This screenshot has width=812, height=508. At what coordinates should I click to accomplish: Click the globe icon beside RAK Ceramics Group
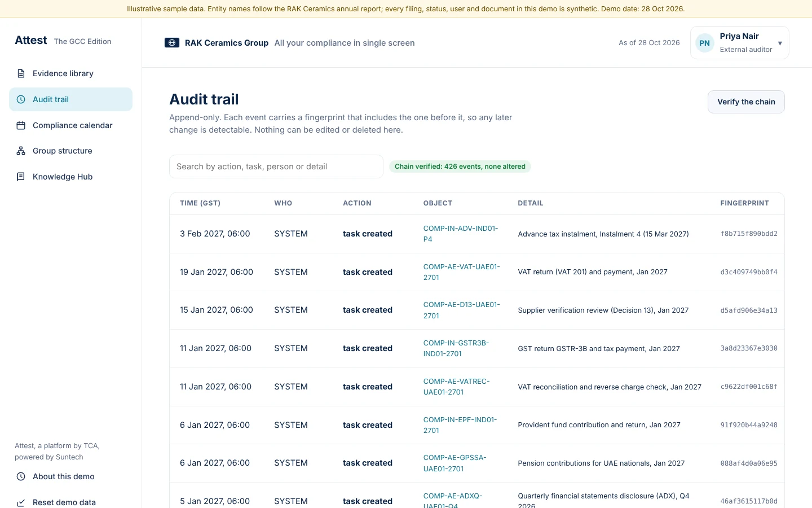[x=172, y=43]
